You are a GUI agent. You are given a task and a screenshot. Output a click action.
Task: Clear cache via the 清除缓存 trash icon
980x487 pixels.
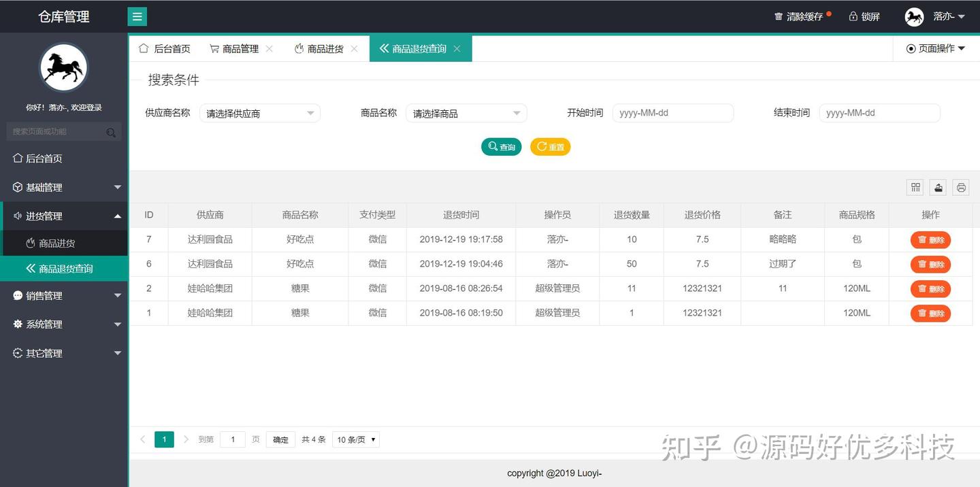click(x=778, y=16)
